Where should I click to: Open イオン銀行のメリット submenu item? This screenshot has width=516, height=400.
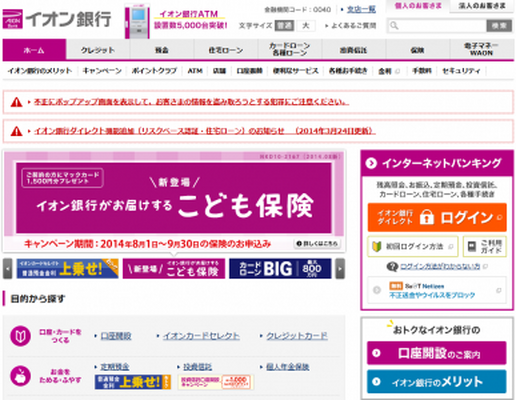pyautogui.click(x=40, y=71)
